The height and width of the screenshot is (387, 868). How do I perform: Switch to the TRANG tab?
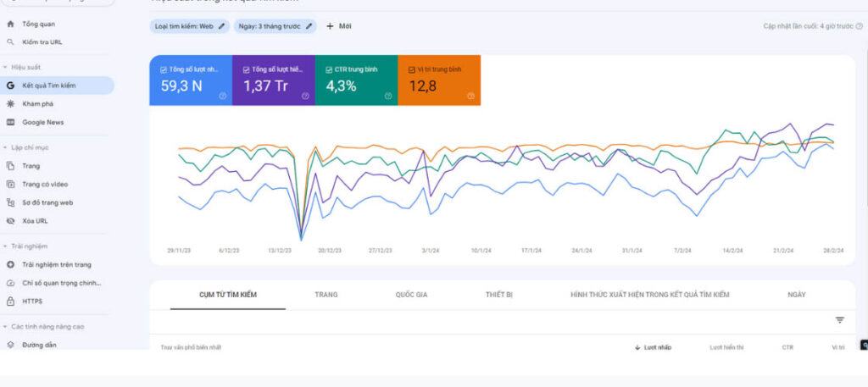tap(326, 295)
